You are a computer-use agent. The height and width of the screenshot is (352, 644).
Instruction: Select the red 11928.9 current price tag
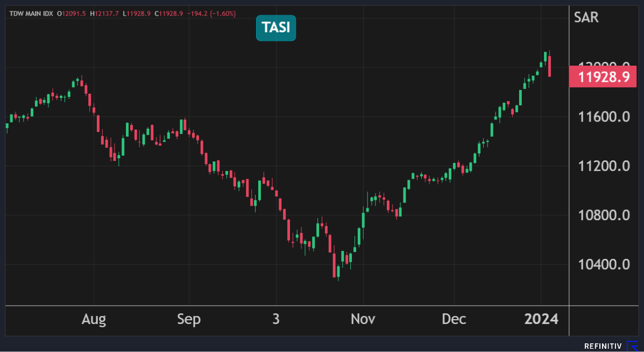[x=603, y=78]
